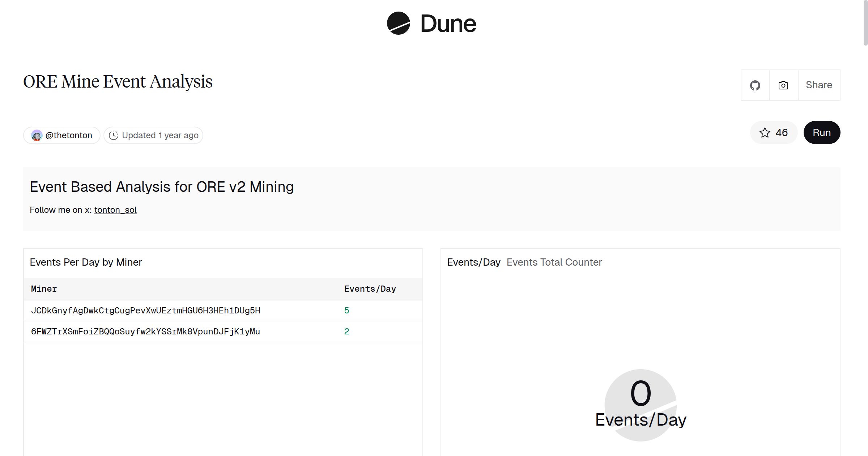Select the green value 2 for 6FWZTrXS miner
868x456 pixels.
(346, 331)
